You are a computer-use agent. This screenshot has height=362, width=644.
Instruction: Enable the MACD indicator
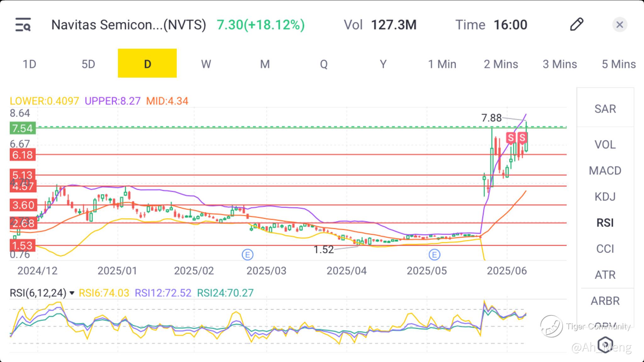(605, 171)
